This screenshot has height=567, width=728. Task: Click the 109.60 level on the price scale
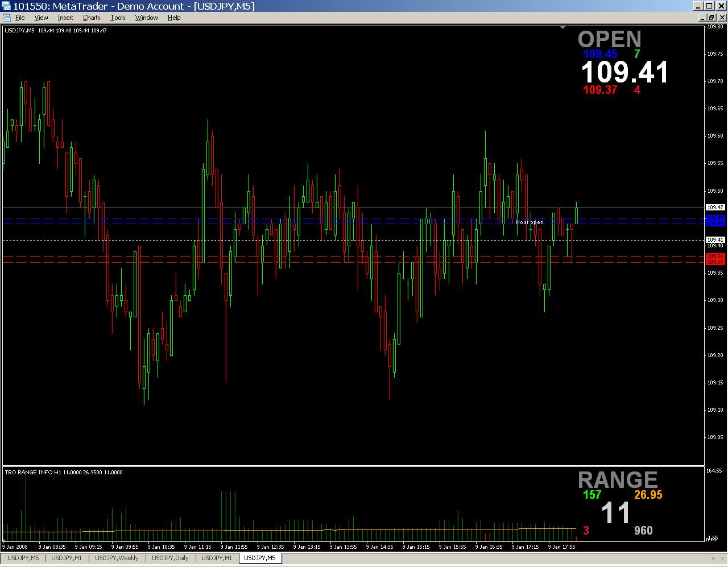point(715,136)
